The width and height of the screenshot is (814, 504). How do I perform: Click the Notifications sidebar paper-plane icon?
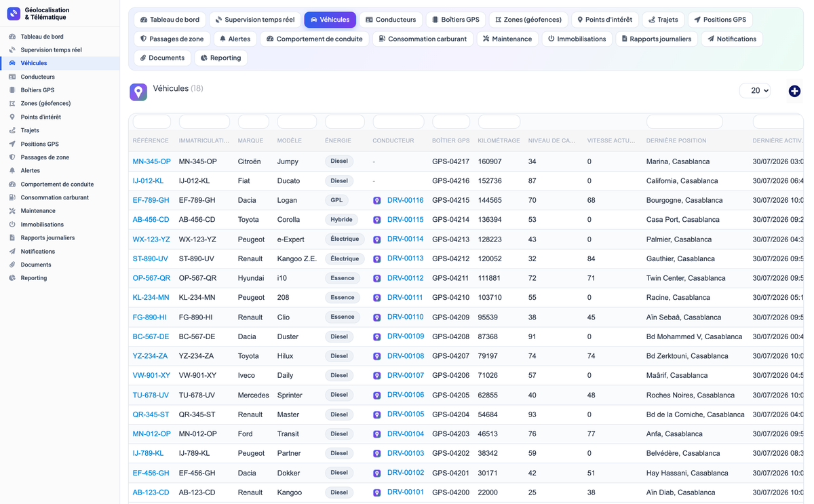(12, 252)
